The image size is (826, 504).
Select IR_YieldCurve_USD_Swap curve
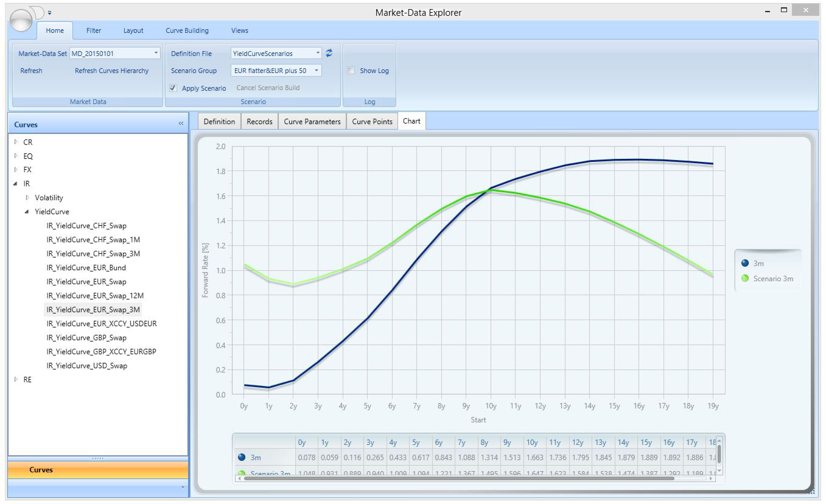point(86,366)
